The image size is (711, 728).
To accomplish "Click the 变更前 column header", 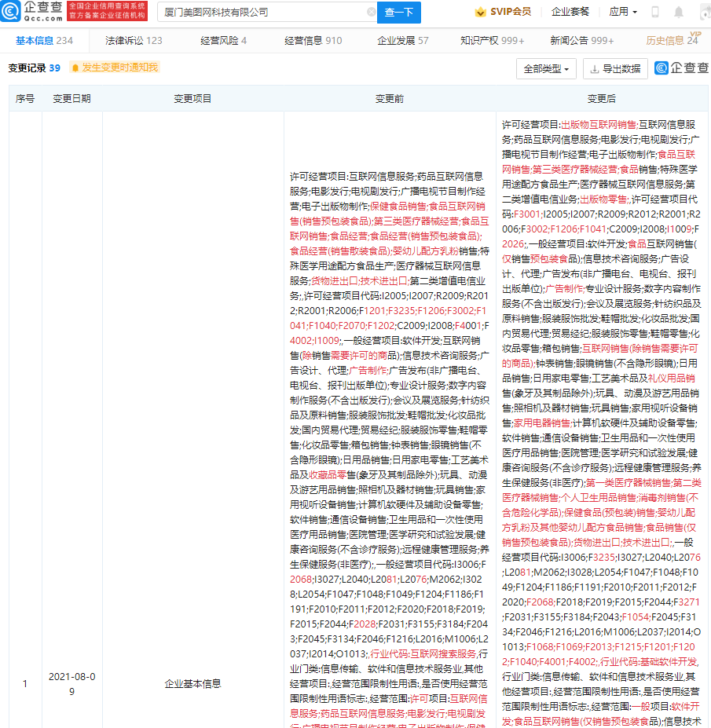I will [389, 98].
